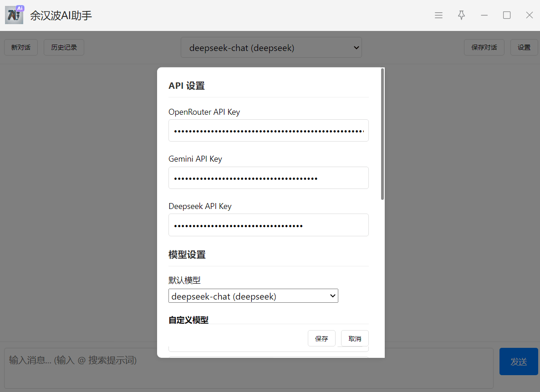540x392 pixels.
Task: Cancel settings with the 取消 button
Action: pyautogui.click(x=355, y=339)
